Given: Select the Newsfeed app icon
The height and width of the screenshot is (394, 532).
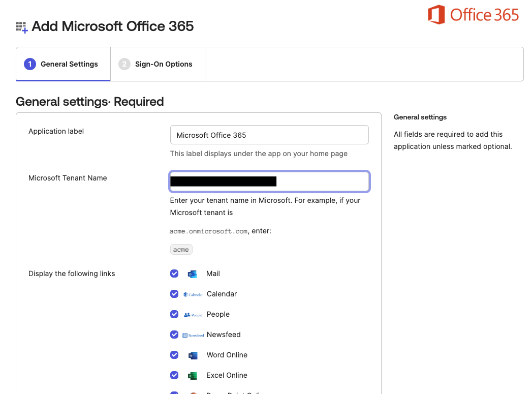Looking at the screenshot, I should pos(193,335).
